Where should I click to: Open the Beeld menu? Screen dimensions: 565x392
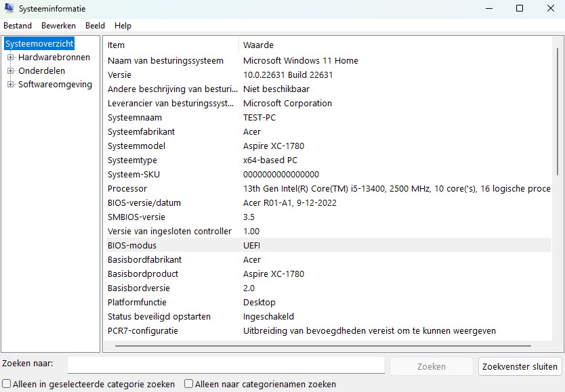(x=95, y=26)
